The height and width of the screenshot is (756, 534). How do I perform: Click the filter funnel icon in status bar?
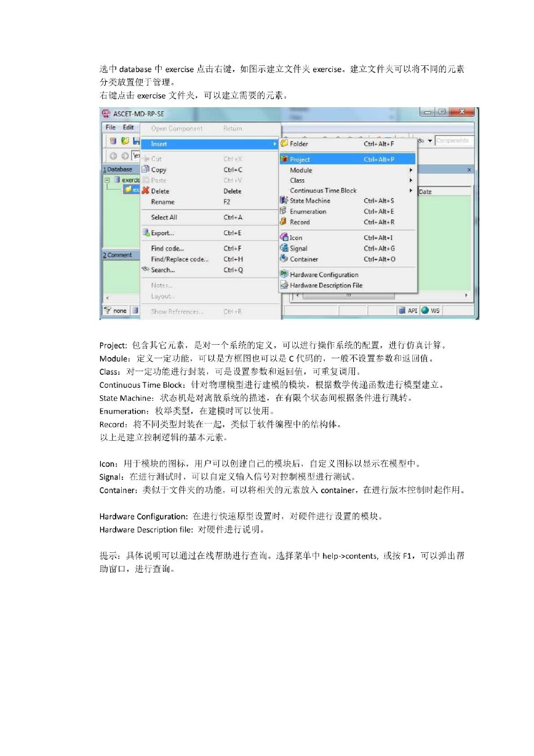(x=107, y=311)
